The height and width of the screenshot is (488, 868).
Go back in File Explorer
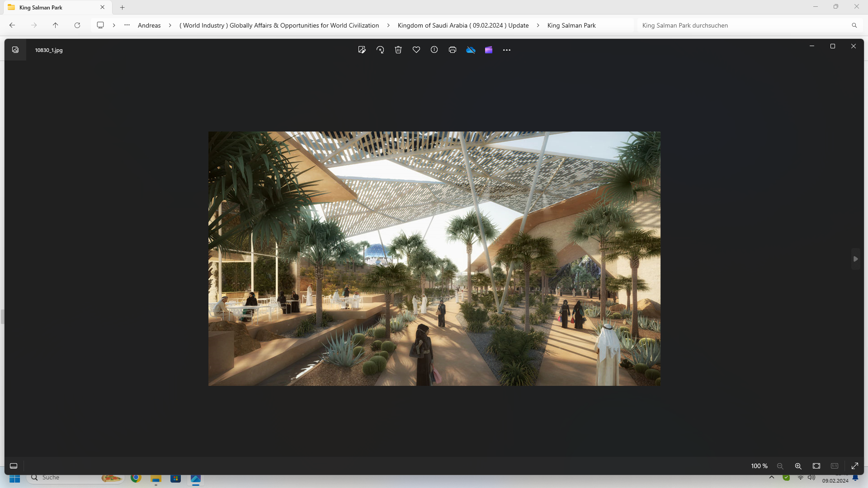12,25
